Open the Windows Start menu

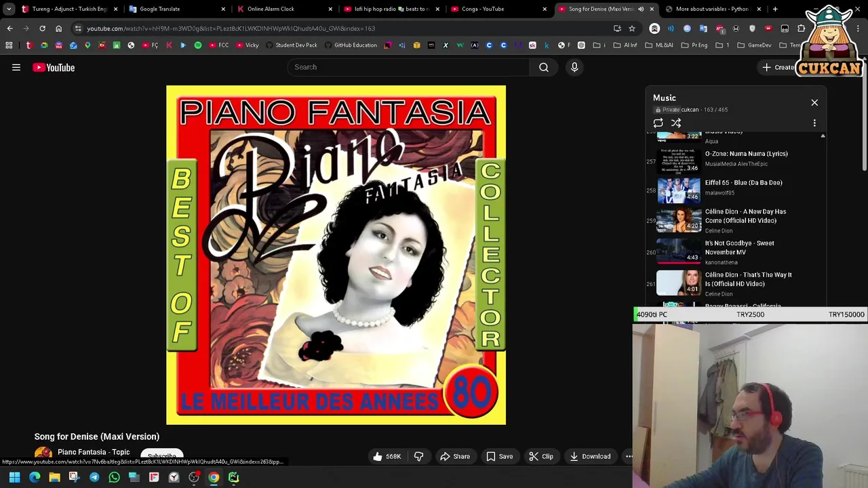pyautogui.click(x=14, y=477)
